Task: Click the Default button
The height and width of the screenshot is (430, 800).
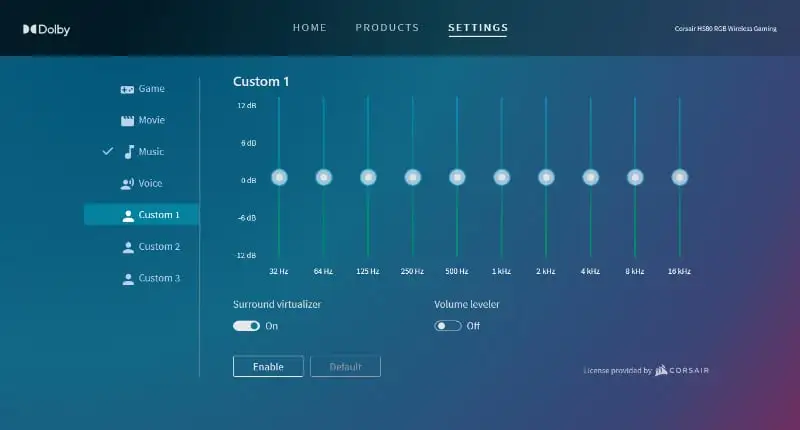Action: (x=345, y=367)
